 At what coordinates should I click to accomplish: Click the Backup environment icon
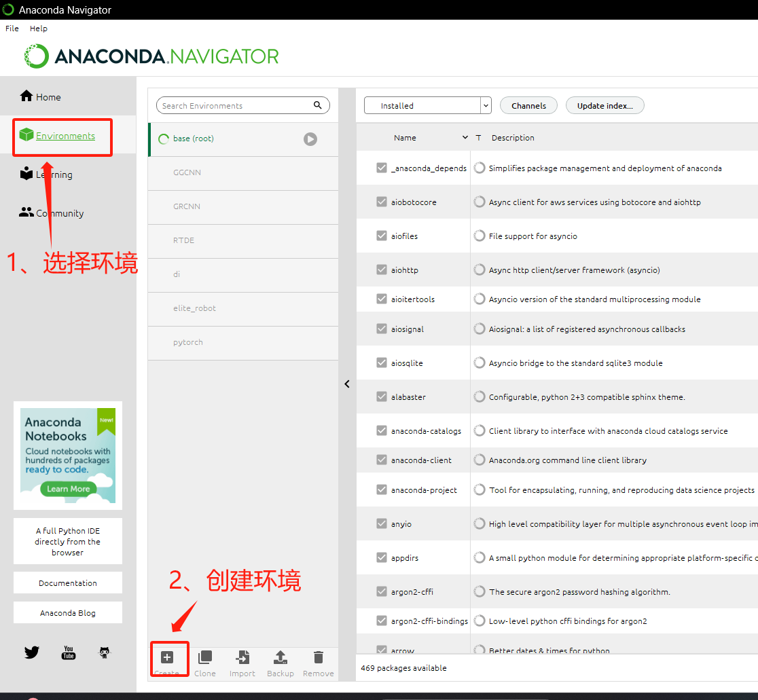[x=281, y=657]
